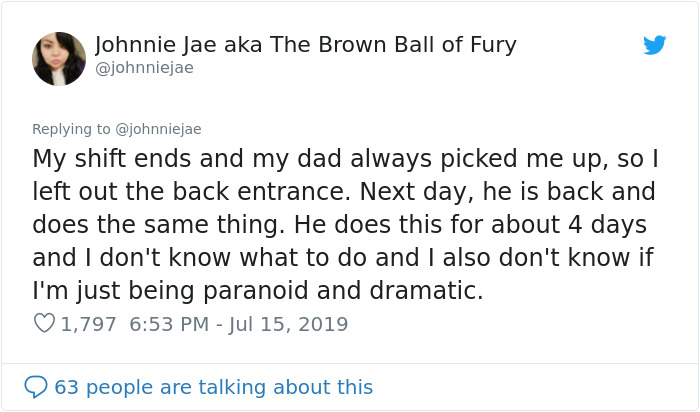700x412 pixels.
Task: Click the 6:53 PM timestamp
Action: 170,324
